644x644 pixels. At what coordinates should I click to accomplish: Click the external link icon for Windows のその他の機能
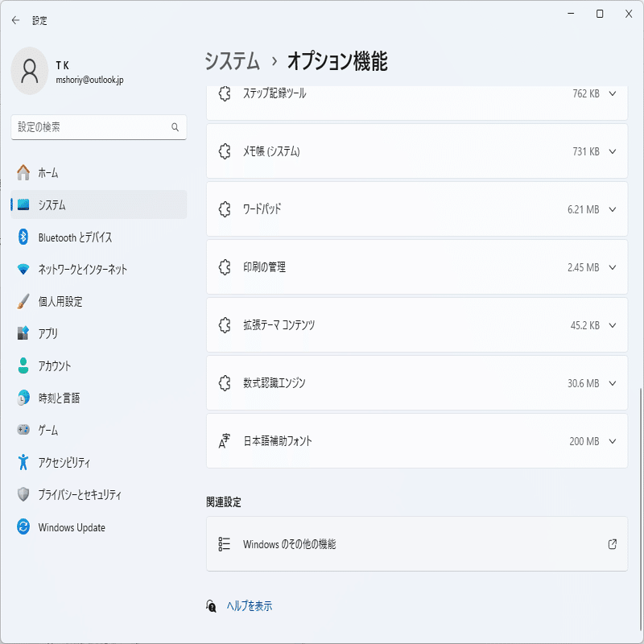613,544
